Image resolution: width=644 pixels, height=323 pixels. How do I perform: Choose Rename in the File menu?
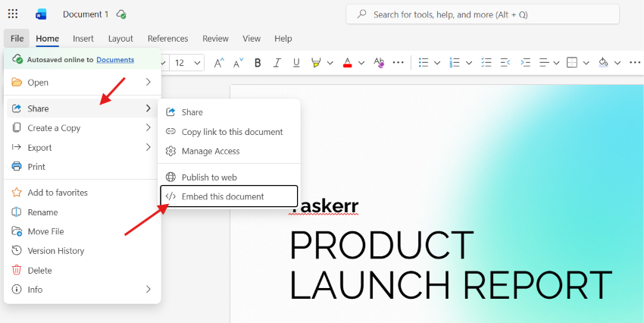click(82, 212)
